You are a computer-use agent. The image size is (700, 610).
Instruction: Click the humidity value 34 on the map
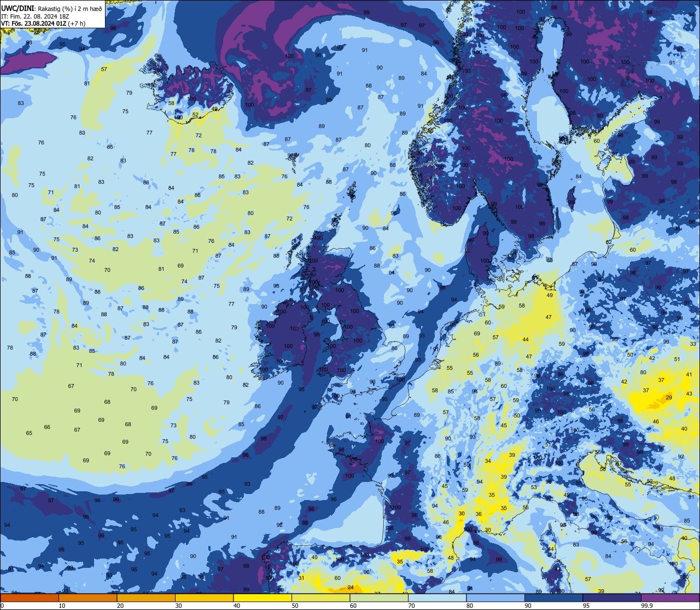tap(488, 461)
